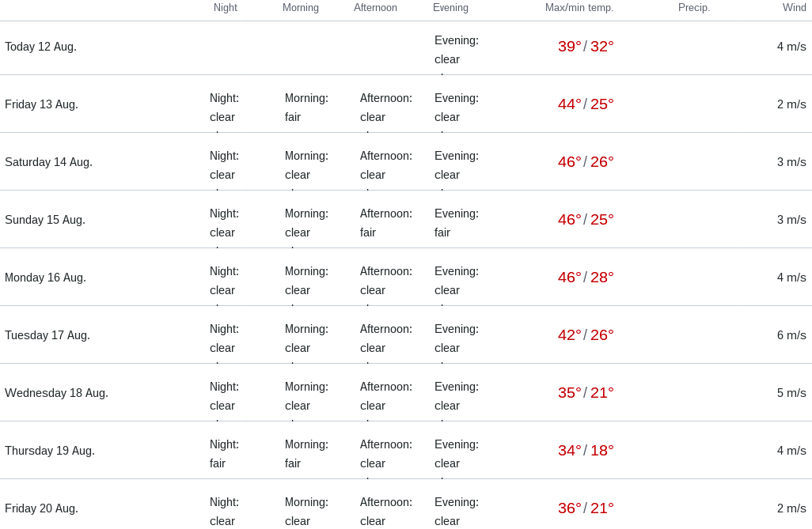
Task: Click the 6 m/s wind value on Tuesday
Action: (791, 335)
